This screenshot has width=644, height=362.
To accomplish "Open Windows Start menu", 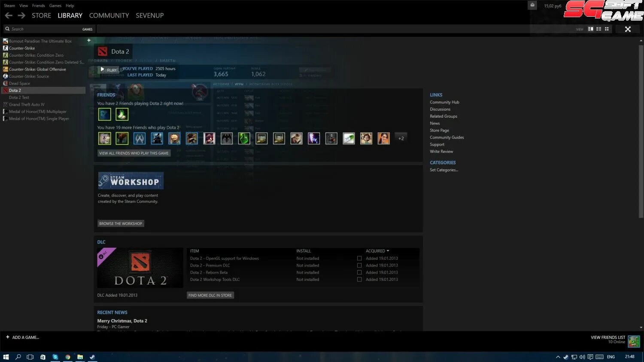I will [6, 357].
